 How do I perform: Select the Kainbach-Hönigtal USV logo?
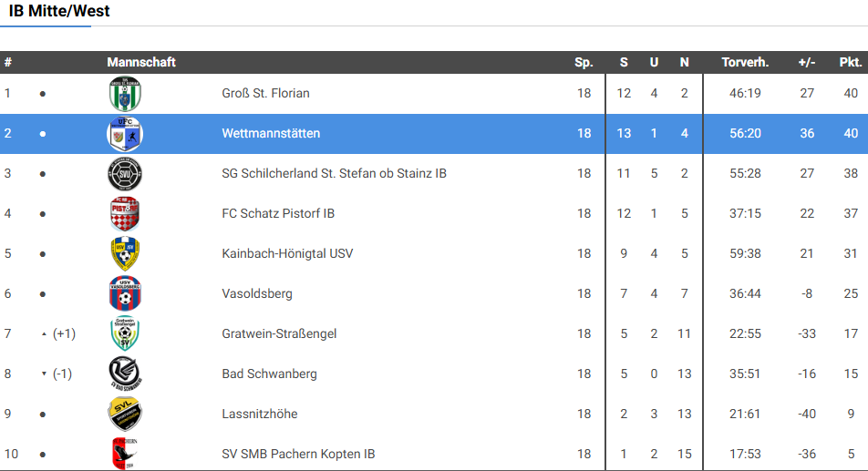[125, 254]
